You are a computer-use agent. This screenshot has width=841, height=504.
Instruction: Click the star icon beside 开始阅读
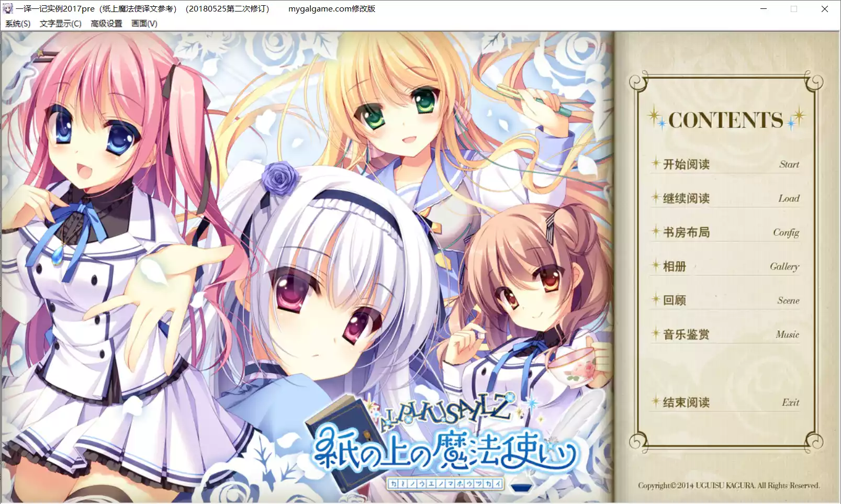(x=655, y=163)
